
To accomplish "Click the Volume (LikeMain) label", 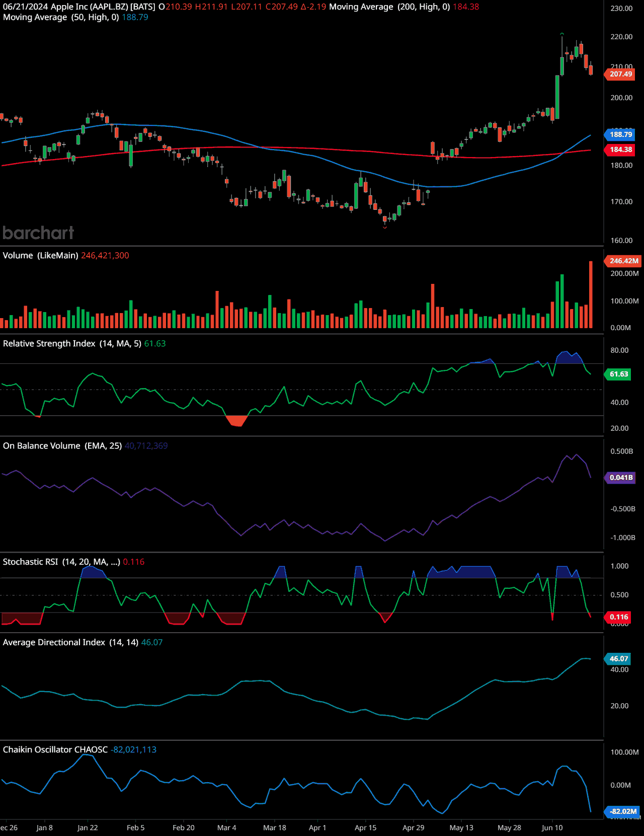I will 40,255.
